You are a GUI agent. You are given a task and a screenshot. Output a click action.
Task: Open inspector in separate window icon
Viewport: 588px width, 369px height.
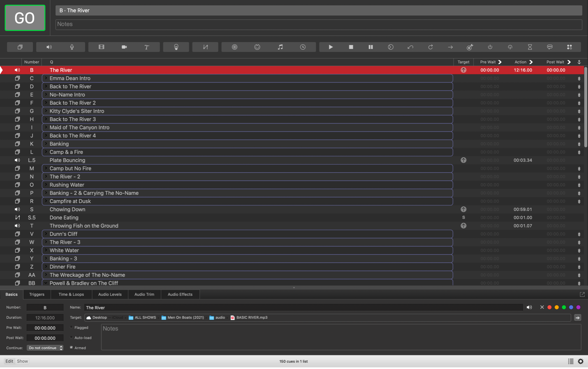582,295
